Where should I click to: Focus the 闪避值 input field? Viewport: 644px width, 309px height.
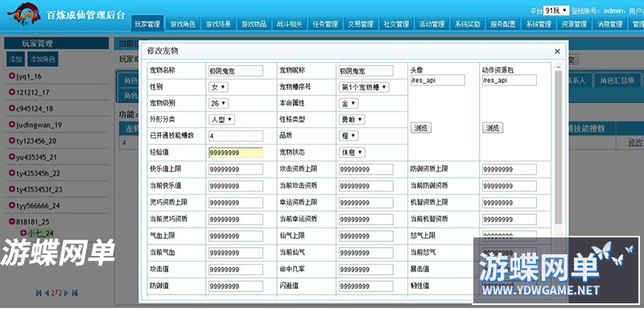(x=366, y=286)
